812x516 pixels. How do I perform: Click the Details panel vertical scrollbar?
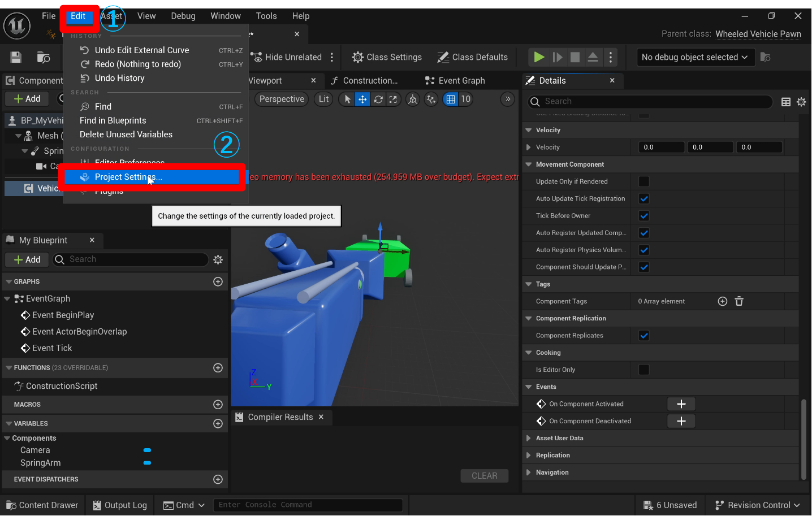click(804, 440)
